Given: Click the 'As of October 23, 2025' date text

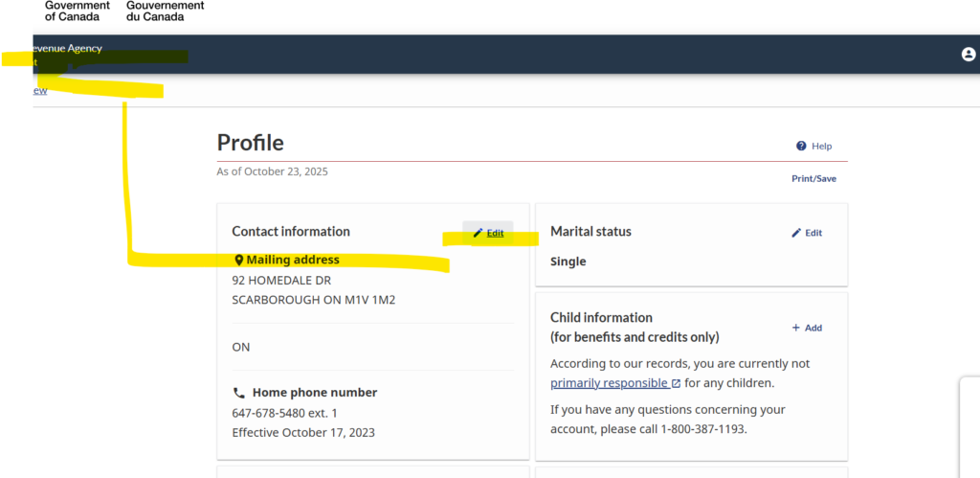Looking at the screenshot, I should click(273, 171).
